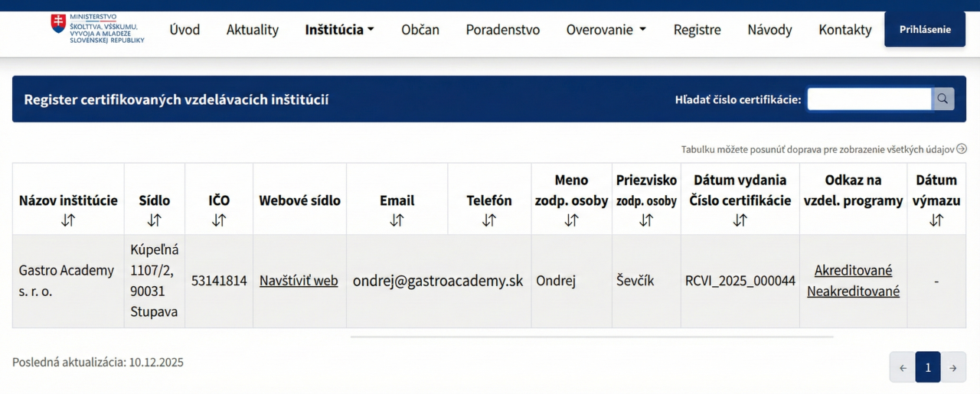Image resolution: width=980 pixels, height=394 pixels.
Task: Expand the Overovanie dropdown menu
Action: [x=606, y=30]
